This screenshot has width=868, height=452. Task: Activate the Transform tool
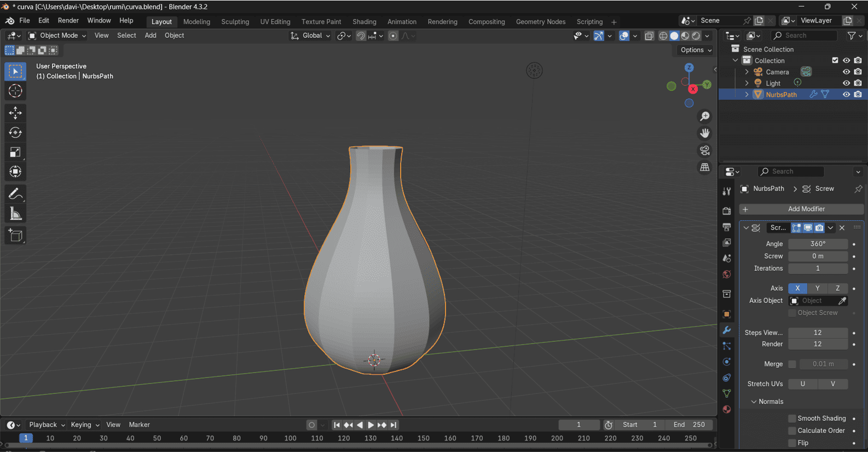pos(15,172)
